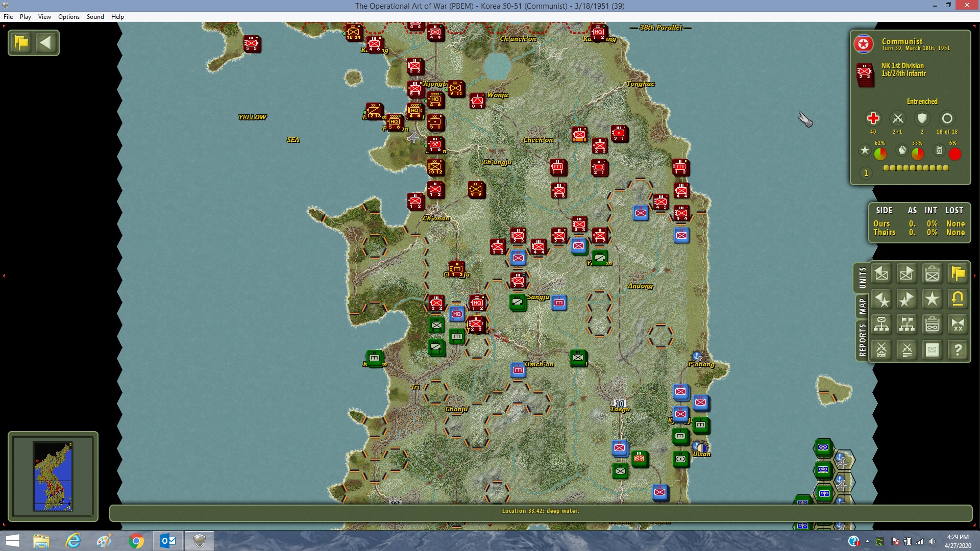Open the crossed-swords checklist icon
Screen dimensions: 980x551
tap(881, 350)
